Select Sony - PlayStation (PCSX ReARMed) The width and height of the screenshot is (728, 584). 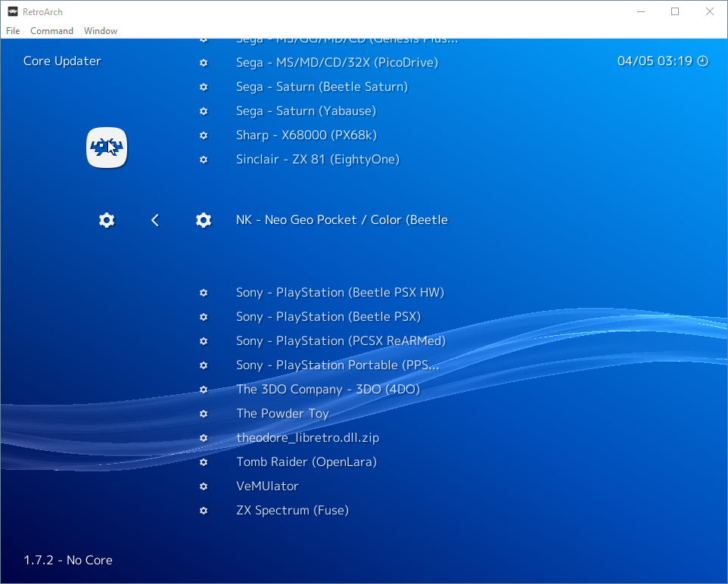coord(341,340)
